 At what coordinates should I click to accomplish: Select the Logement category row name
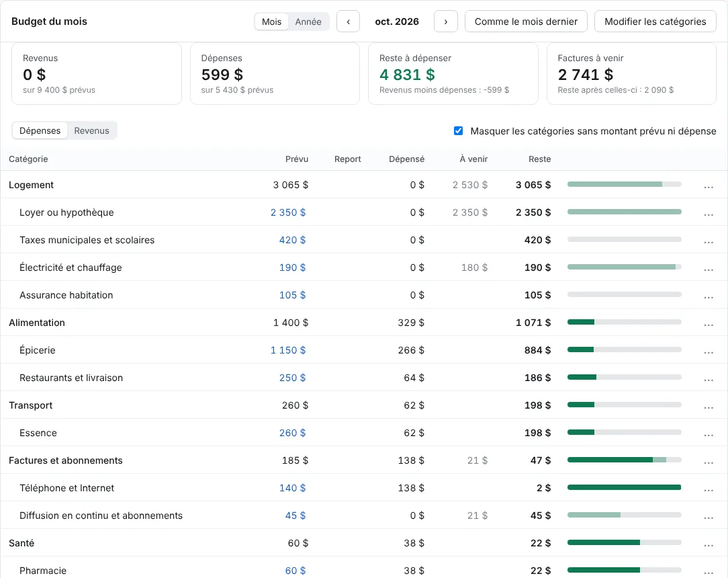[31, 185]
